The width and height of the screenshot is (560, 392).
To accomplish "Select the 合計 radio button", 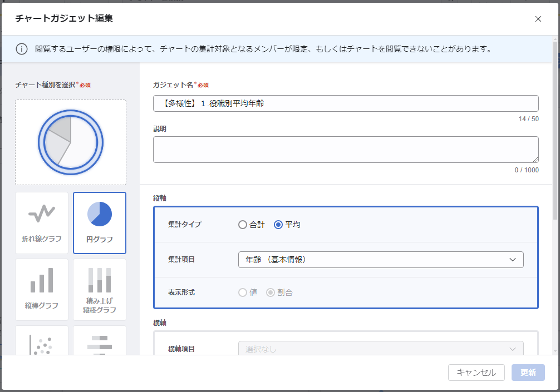I will click(242, 225).
